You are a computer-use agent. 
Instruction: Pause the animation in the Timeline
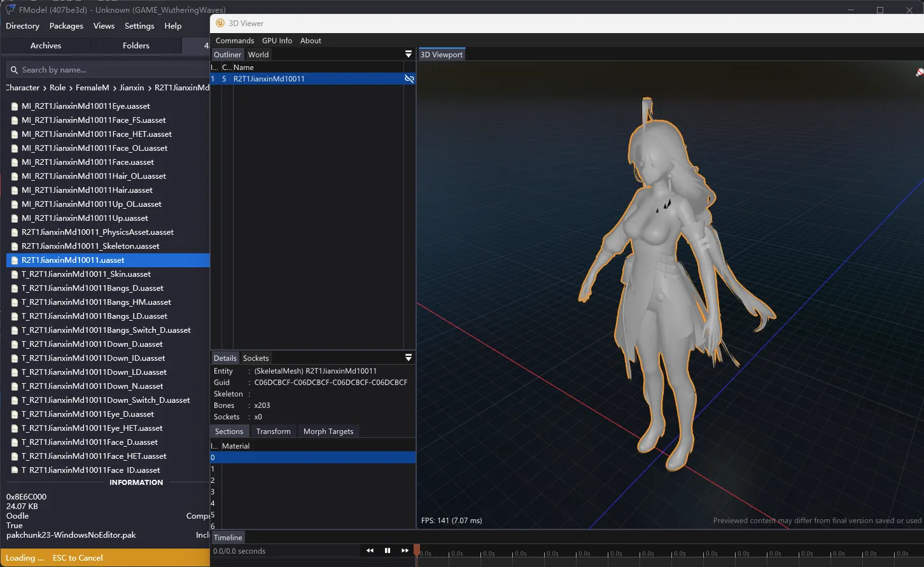click(x=387, y=550)
